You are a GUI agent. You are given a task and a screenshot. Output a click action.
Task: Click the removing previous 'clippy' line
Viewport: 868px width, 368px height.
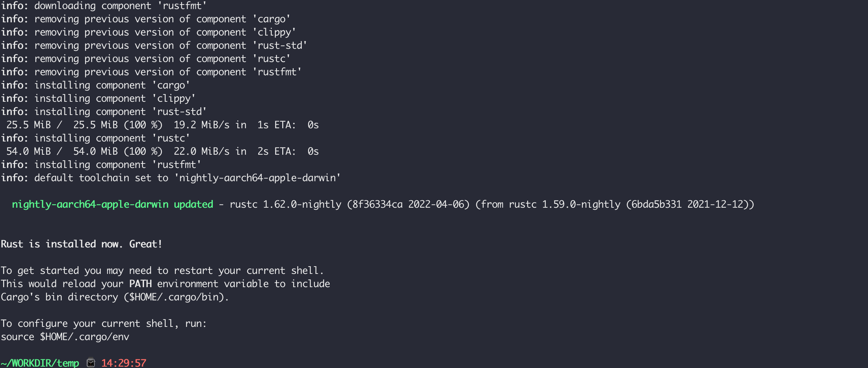click(x=148, y=32)
